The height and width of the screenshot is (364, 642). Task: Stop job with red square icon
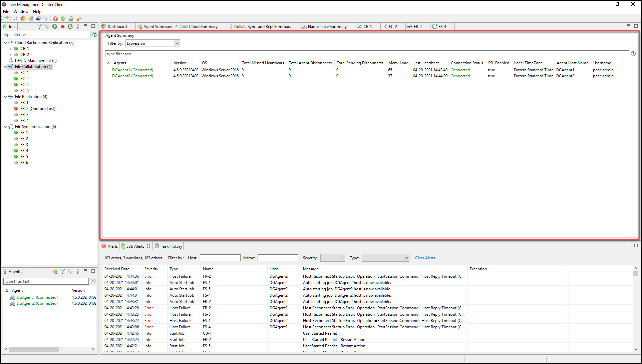coord(62,26)
